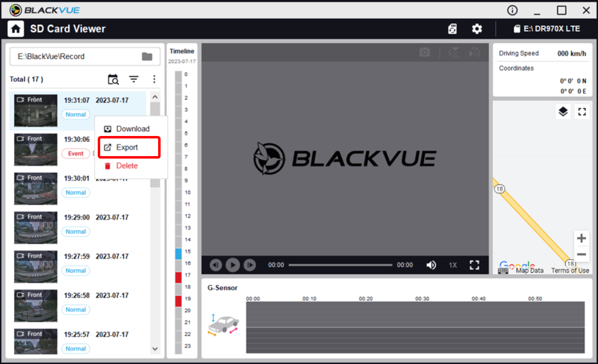Image resolution: width=598 pixels, height=364 pixels.
Task: Click the E:\BlackVue\Record path field
Action: [85, 56]
